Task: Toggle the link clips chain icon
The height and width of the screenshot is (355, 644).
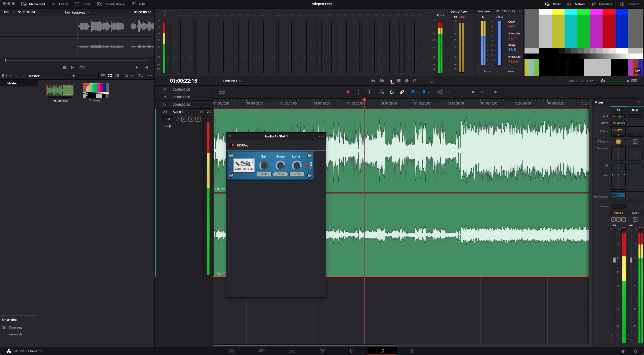Action: click(402, 92)
